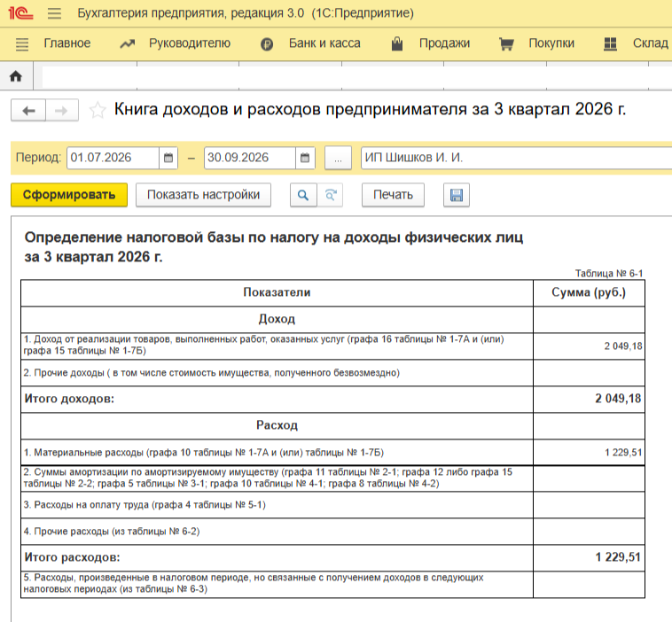This screenshot has height=622, width=672.
Task: Click the 1C logo icon
Action: pos(20,13)
